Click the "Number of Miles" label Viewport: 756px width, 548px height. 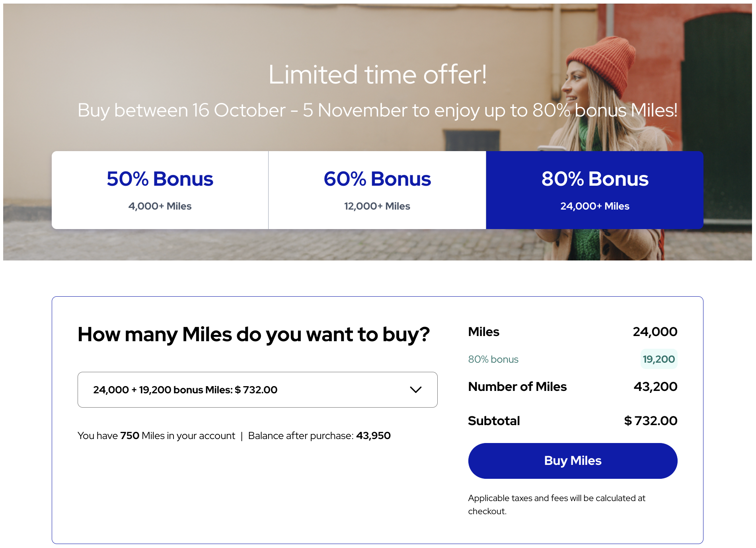517,387
